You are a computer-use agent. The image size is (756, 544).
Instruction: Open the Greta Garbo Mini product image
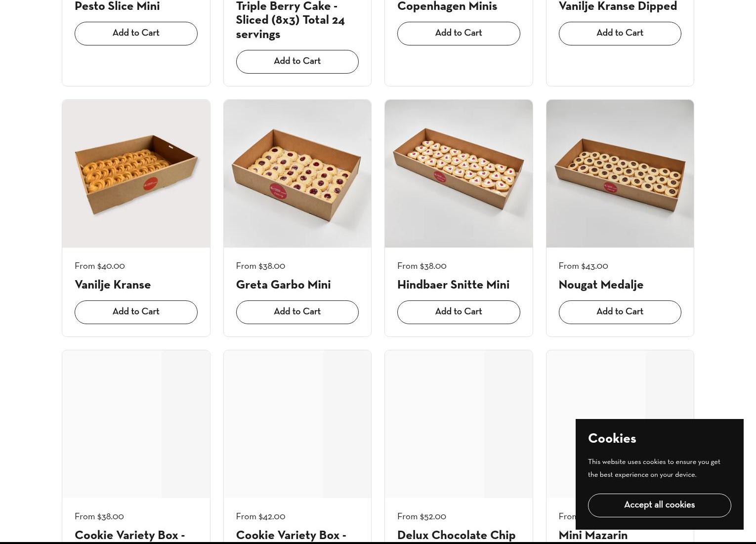click(297, 173)
